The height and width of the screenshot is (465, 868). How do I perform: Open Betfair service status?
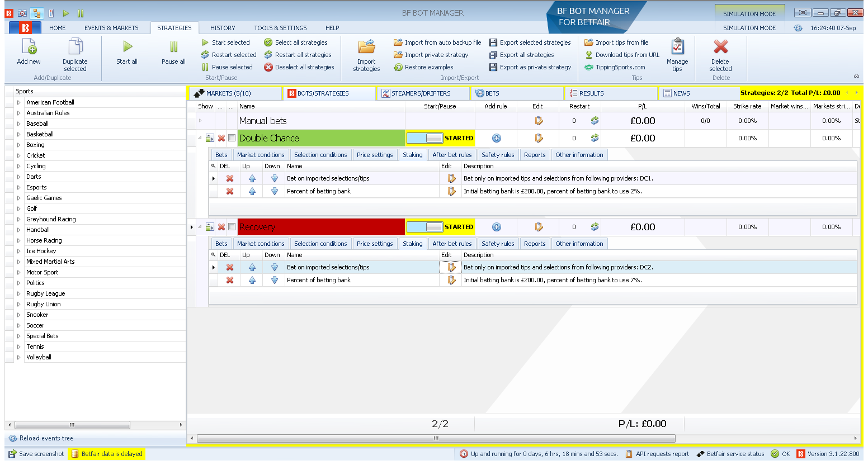[x=730, y=454]
